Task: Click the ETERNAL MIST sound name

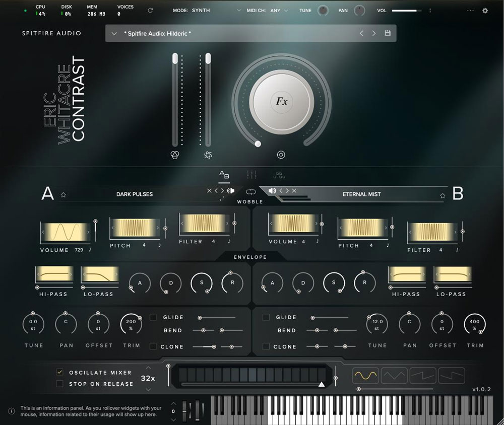Action: coord(361,194)
